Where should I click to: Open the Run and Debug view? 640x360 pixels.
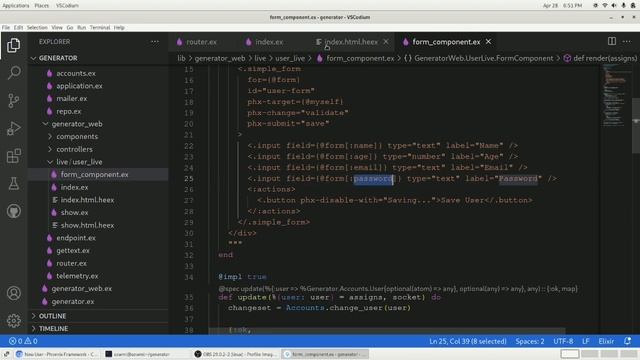pyautogui.click(x=13, y=128)
